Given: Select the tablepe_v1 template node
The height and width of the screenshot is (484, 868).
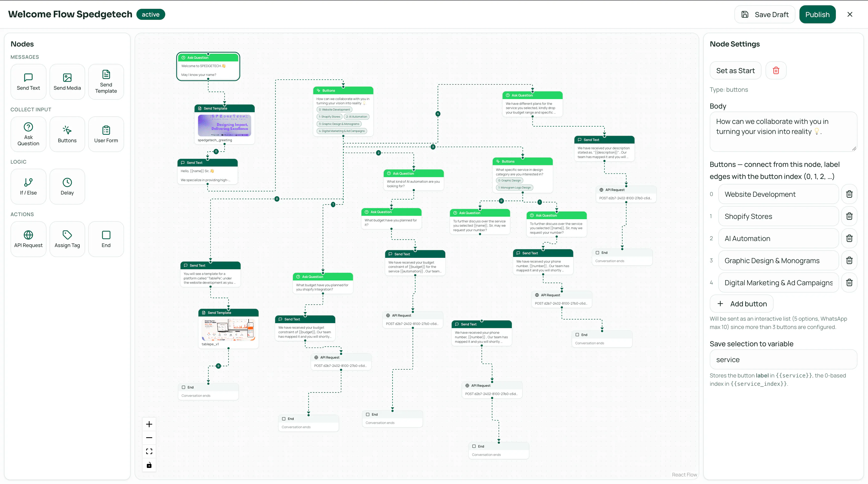Looking at the screenshot, I should click(x=228, y=328).
